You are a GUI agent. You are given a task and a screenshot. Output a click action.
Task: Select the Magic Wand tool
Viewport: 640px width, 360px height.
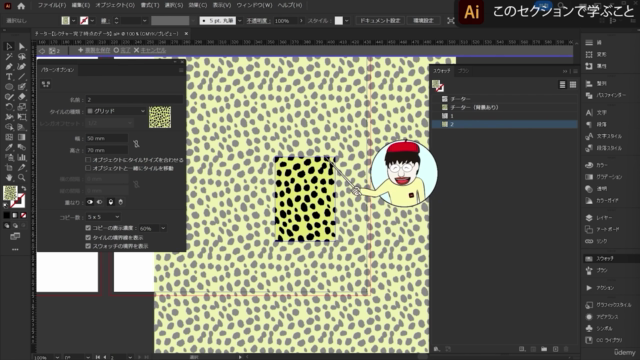point(9,56)
